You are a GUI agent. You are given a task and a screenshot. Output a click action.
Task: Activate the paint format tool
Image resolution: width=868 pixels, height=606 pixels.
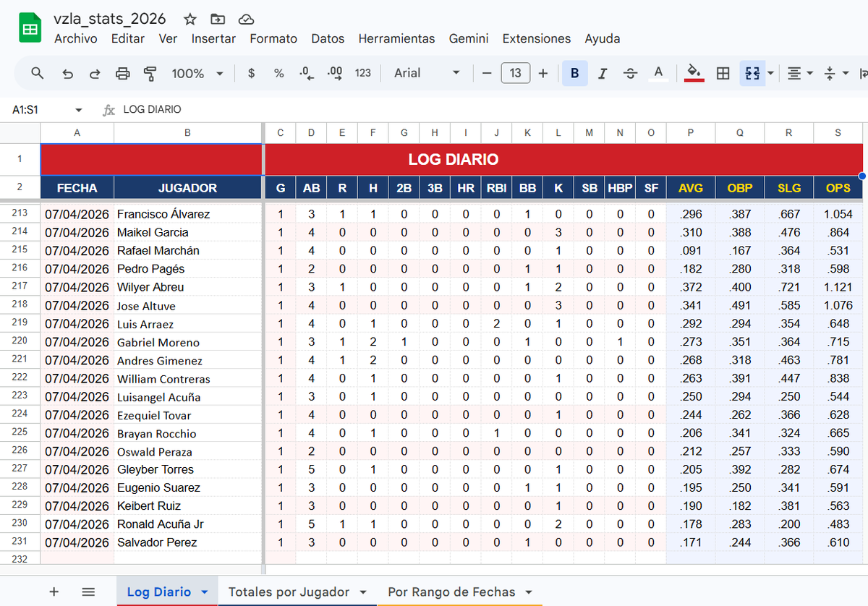[150, 73]
